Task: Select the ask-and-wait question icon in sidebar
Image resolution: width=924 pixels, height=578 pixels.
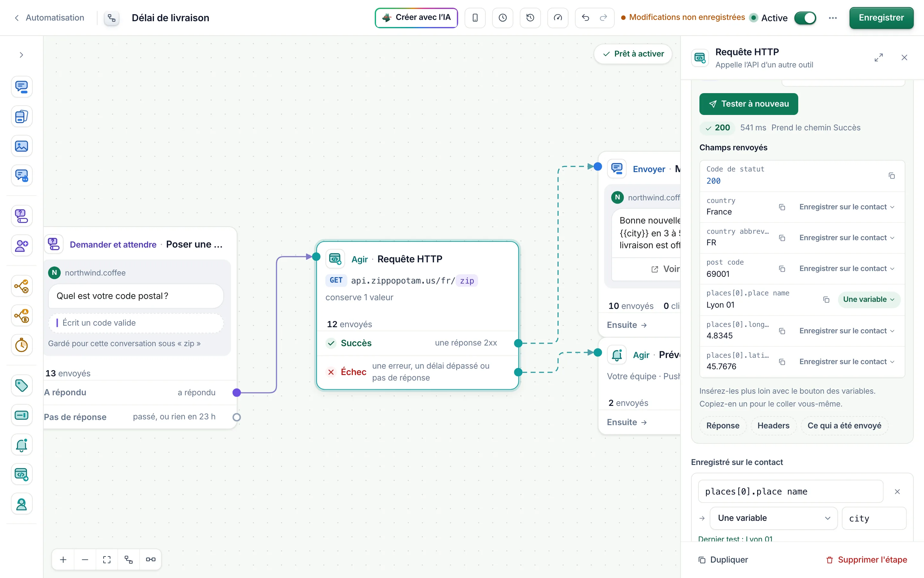Action: click(x=21, y=216)
